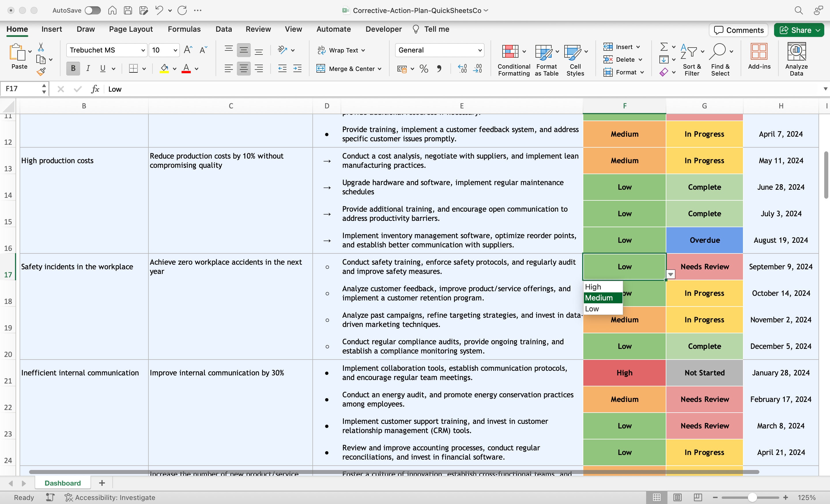Toggle Italic formatting button

[x=88, y=68]
